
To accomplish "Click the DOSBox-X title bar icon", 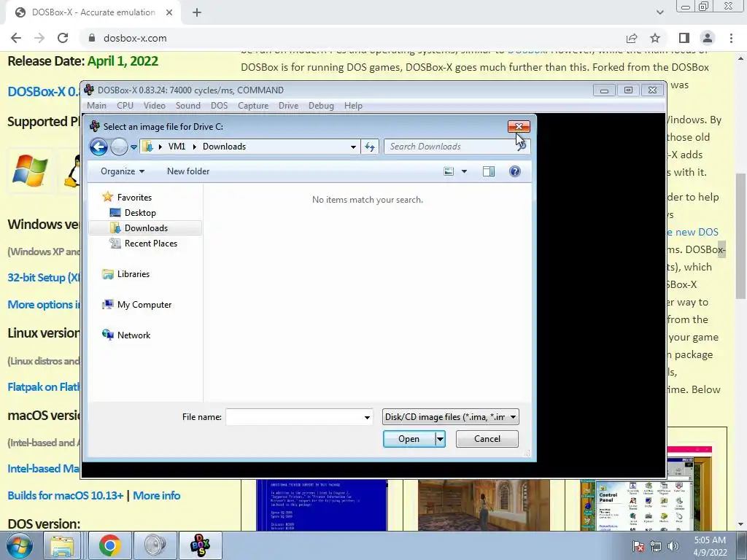I will tap(89, 90).
